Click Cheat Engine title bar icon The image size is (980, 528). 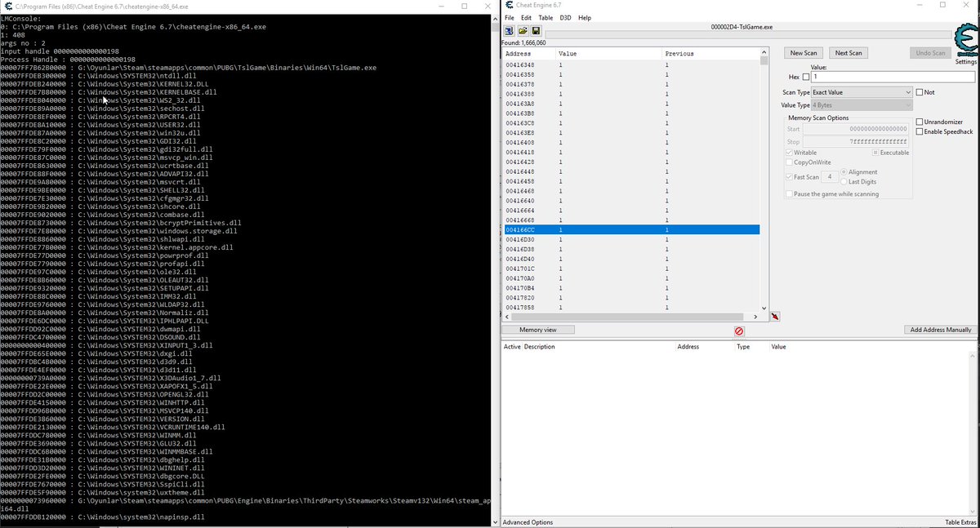point(509,6)
